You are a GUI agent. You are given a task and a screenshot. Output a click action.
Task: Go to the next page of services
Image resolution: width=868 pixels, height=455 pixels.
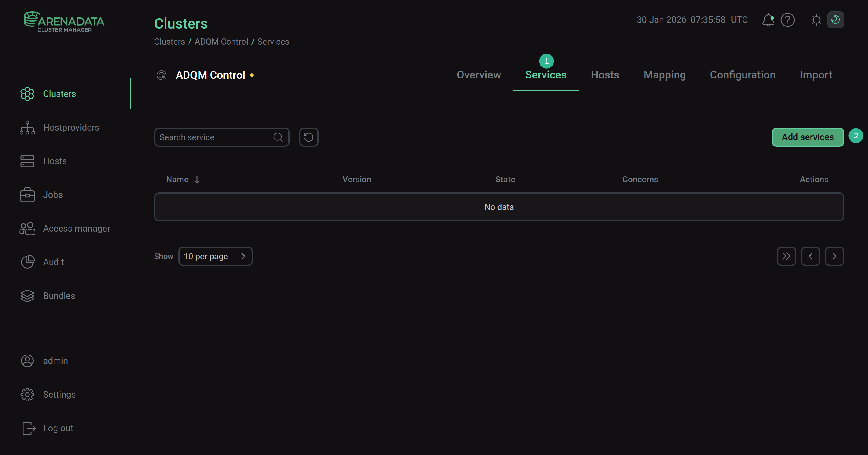click(835, 256)
